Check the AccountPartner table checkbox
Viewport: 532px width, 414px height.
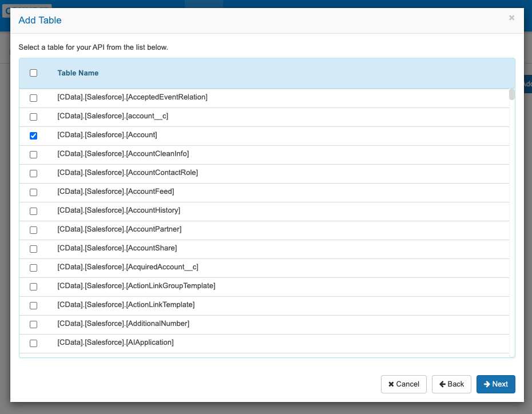[34, 230]
